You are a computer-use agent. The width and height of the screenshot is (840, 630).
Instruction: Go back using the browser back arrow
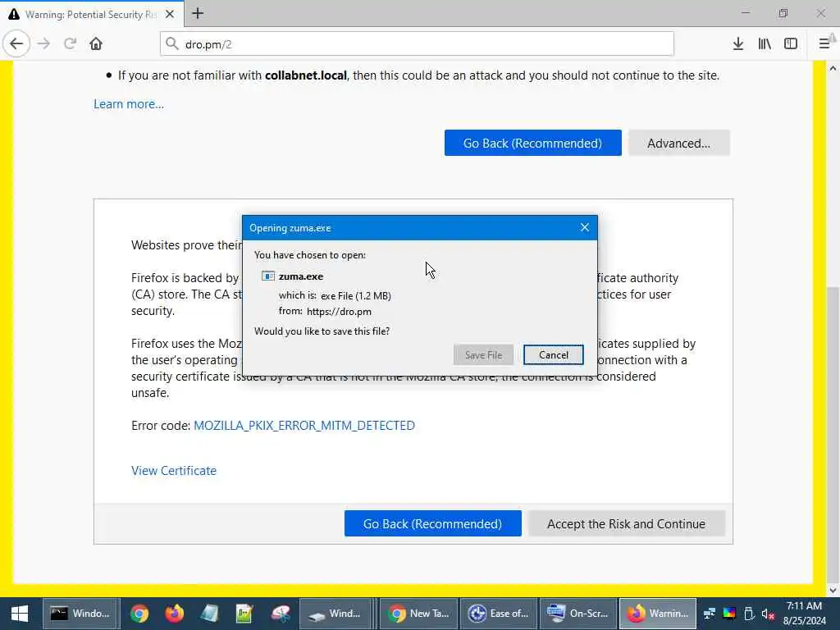click(x=16, y=43)
